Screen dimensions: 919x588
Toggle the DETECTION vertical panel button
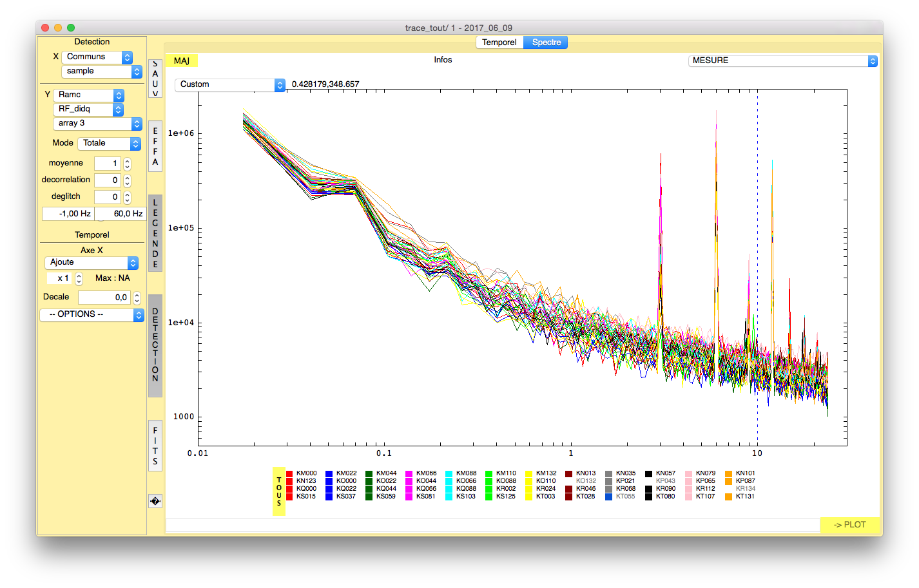[155, 345]
